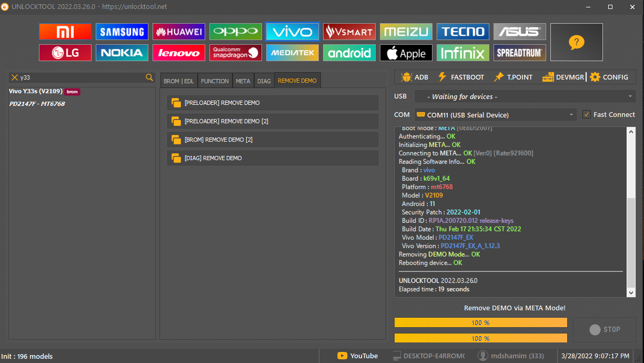The image size is (644, 363).
Task: Select the Infinix brand logo
Action: coord(463,53)
